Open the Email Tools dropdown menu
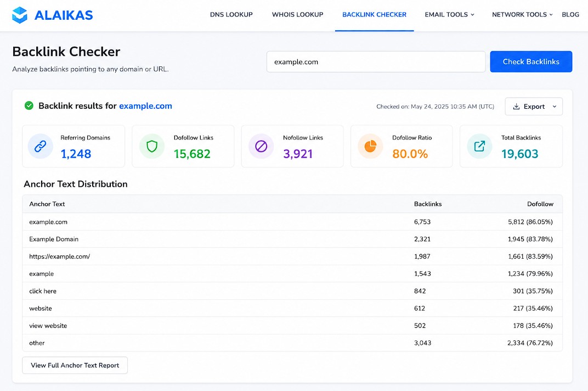The width and height of the screenshot is (588, 391). [449, 15]
